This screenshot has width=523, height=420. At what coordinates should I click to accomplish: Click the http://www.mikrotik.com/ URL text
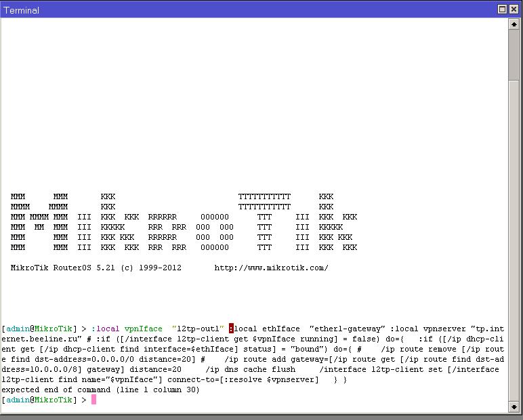point(271,268)
